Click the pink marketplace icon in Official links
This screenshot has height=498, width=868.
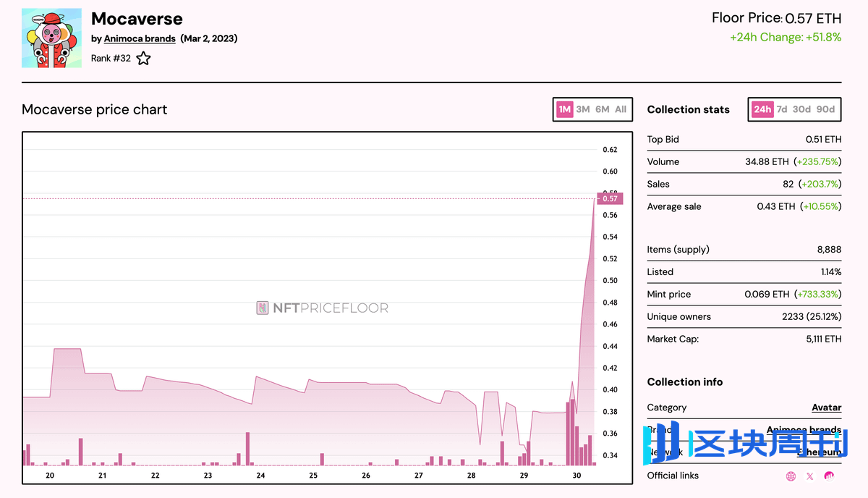point(829,476)
